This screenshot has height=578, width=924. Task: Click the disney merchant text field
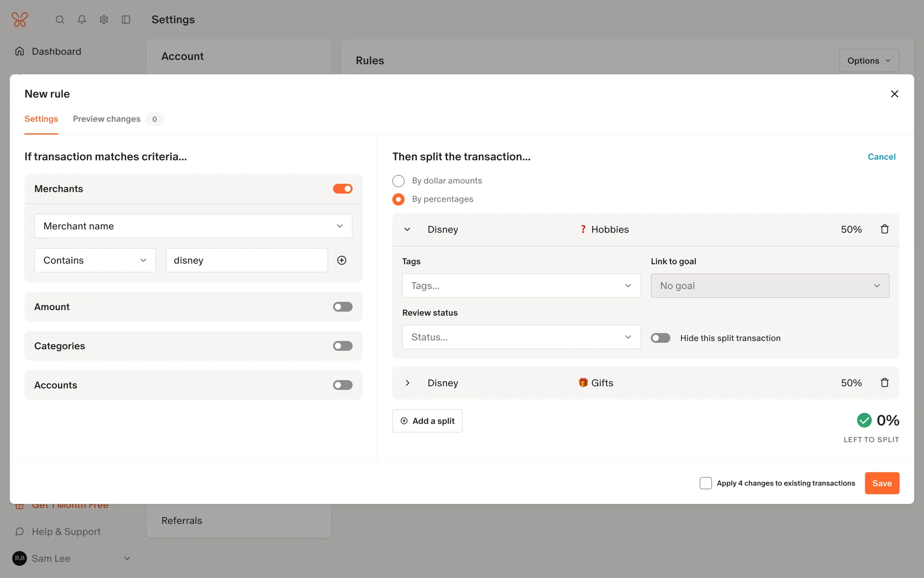tap(246, 261)
